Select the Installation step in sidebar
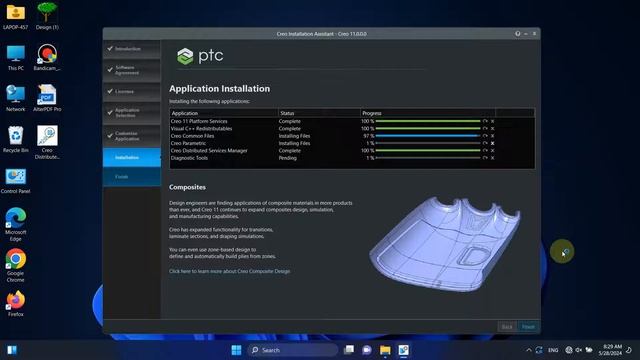The image size is (640, 360). 131,158
